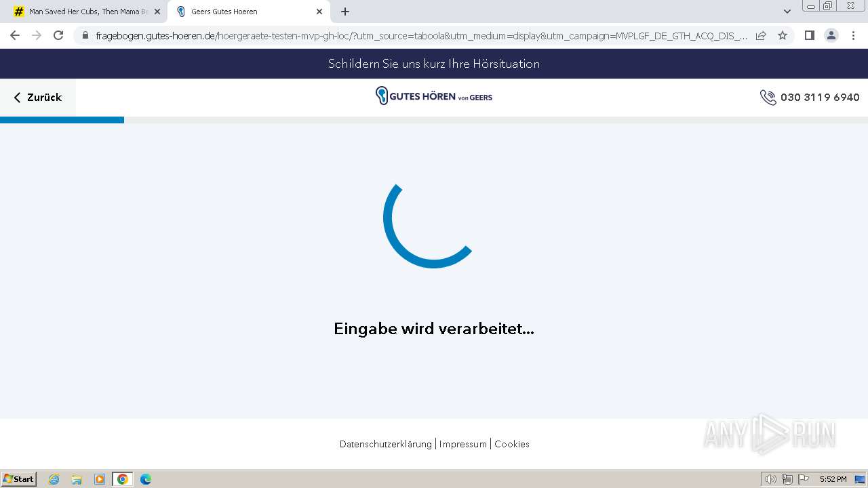Call phone number 030 3119 6940
Screen dimensions: 868x488
(x=820, y=98)
